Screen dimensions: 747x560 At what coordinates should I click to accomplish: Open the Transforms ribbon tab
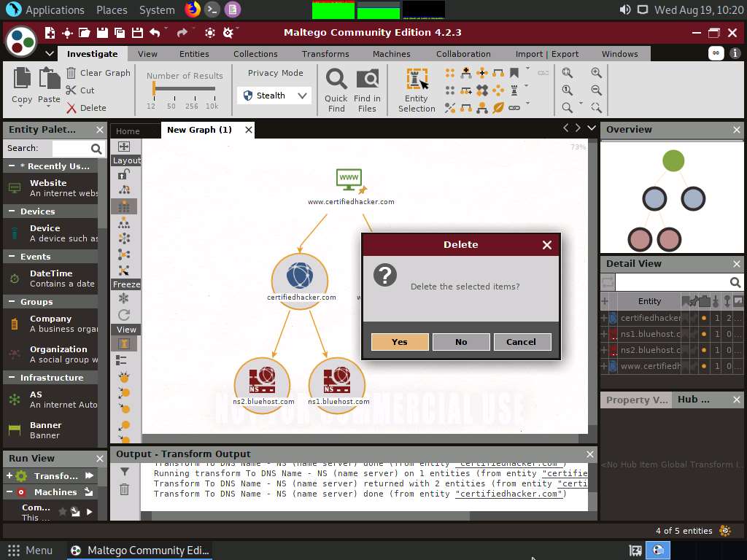325,54
